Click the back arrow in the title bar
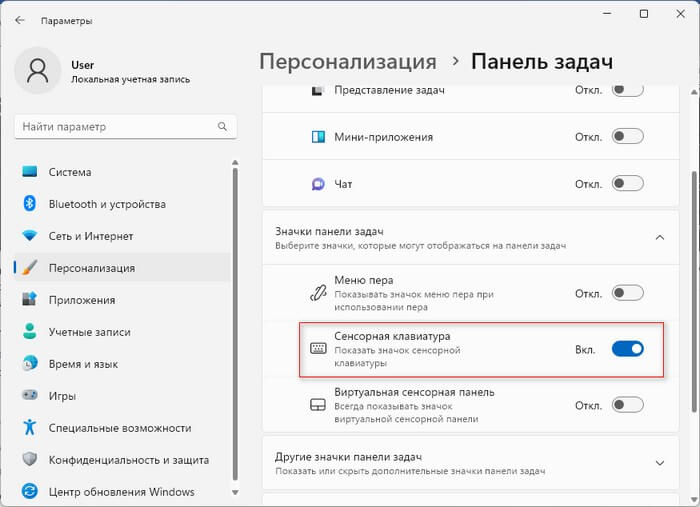 [x=20, y=20]
